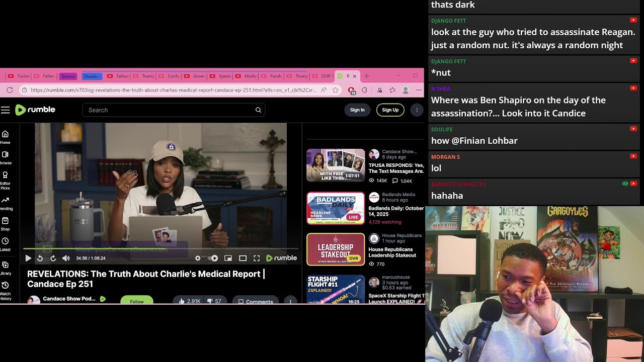Open browser settings and more menu
Viewport: 644px width, 362px height.
(x=419, y=90)
